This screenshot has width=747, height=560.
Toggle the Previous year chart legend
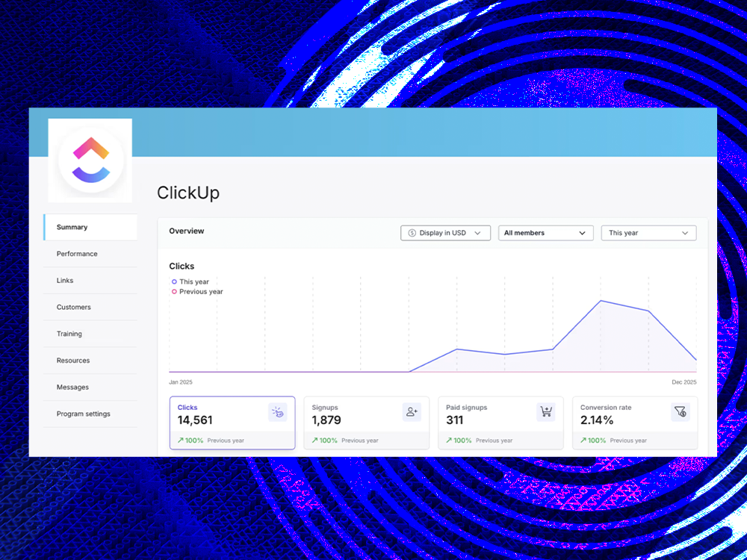(x=196, y=291)
